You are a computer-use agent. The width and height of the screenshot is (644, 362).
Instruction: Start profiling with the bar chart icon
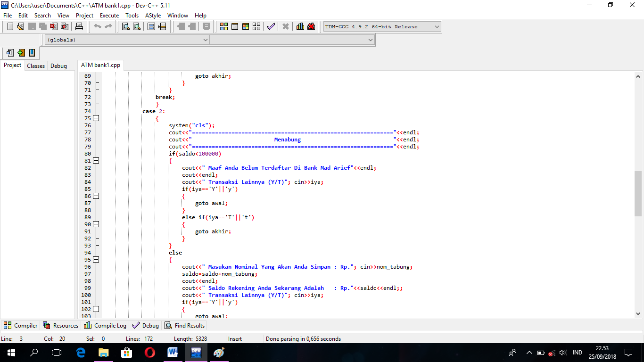point(300,26)
